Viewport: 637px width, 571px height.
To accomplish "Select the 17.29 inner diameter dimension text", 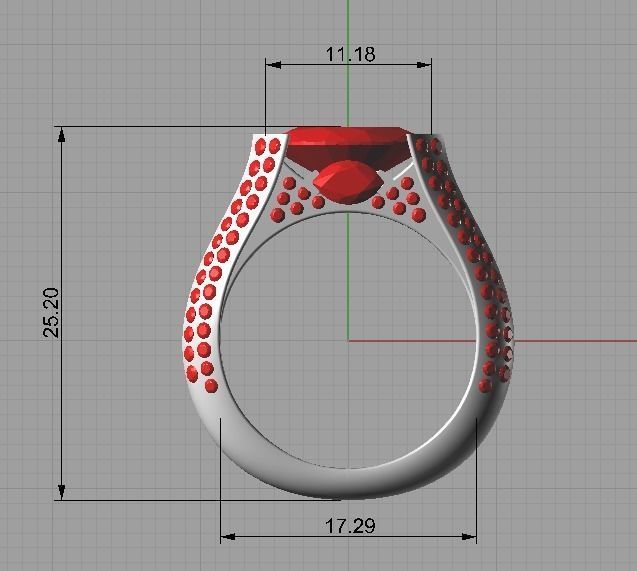I will coord(350,526).
